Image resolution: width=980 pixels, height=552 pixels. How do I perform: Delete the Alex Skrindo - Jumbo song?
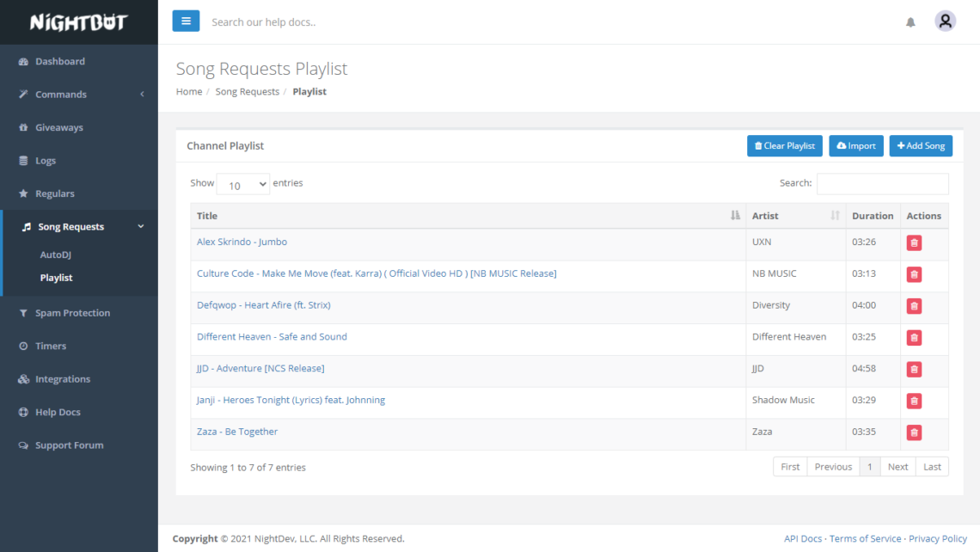(914, 243)
